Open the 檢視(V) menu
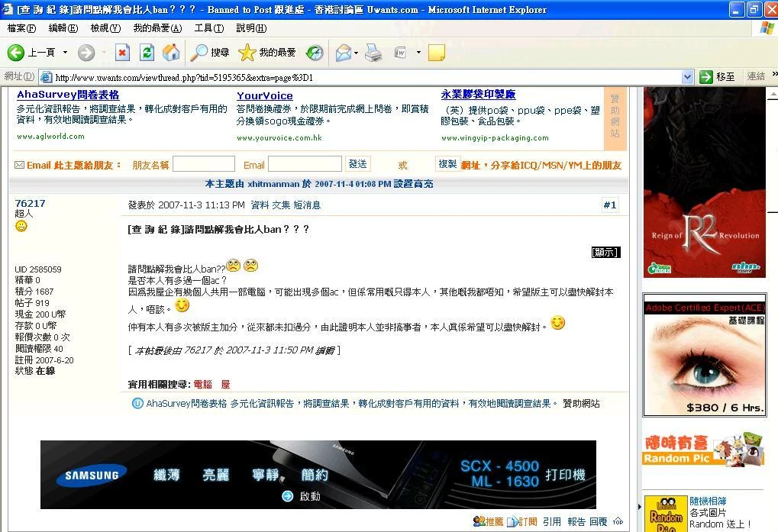 [x=105, y=27]
